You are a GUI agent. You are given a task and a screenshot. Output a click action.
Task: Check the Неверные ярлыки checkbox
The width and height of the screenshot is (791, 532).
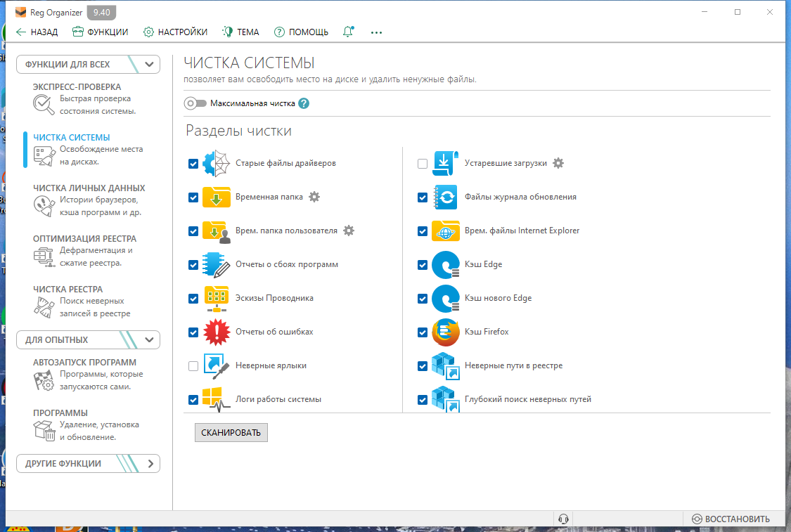click(193, 366)
